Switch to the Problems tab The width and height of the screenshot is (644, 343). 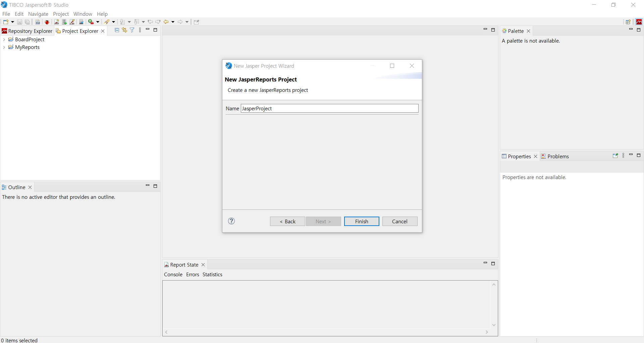point(555,157)
